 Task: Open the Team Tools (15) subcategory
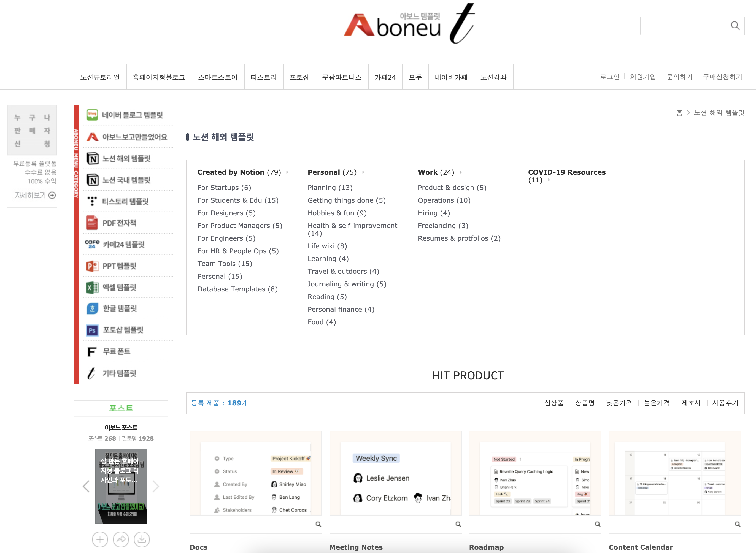225,264
